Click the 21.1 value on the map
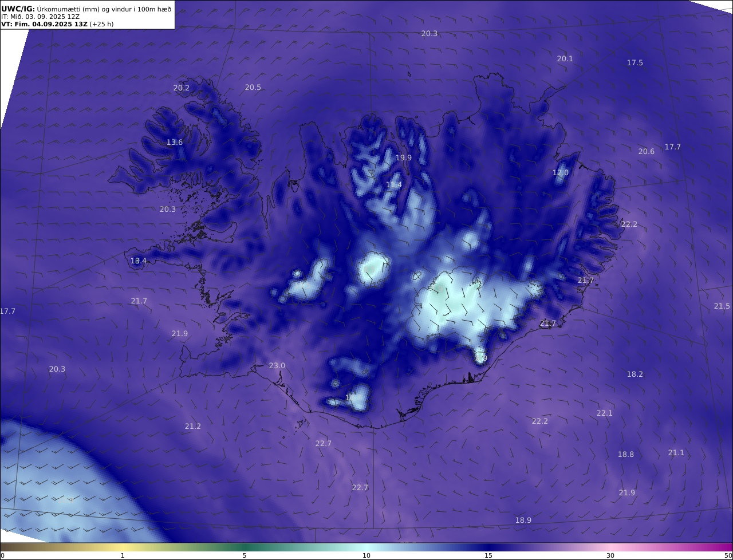Image resolution: width=733 pixels, height=560 pixels. 676,452
